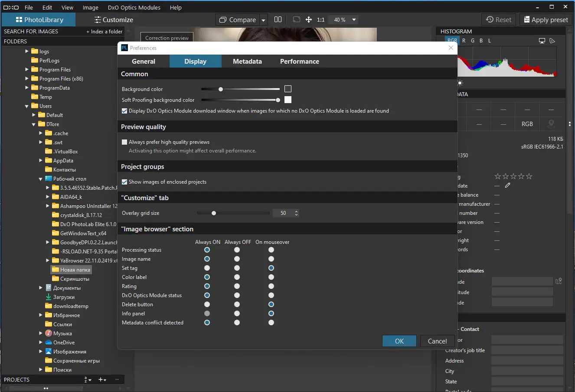Close the Preferences dialog with the X

point(451,48)
